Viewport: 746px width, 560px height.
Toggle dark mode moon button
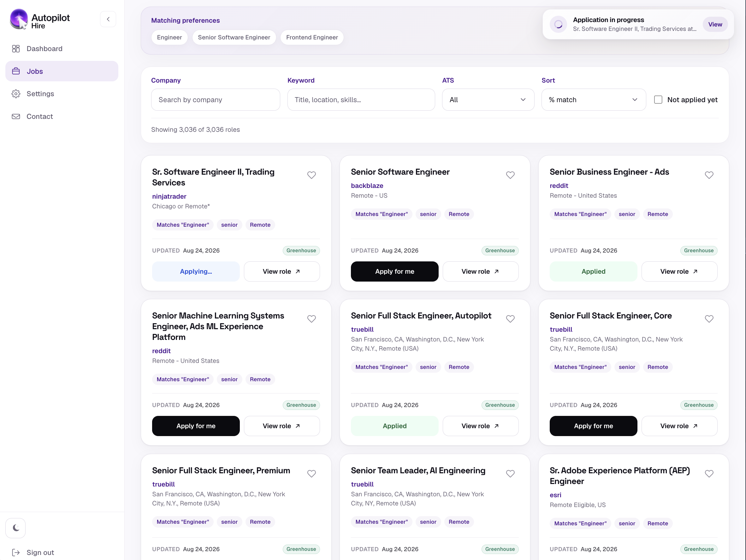[15, 528]
